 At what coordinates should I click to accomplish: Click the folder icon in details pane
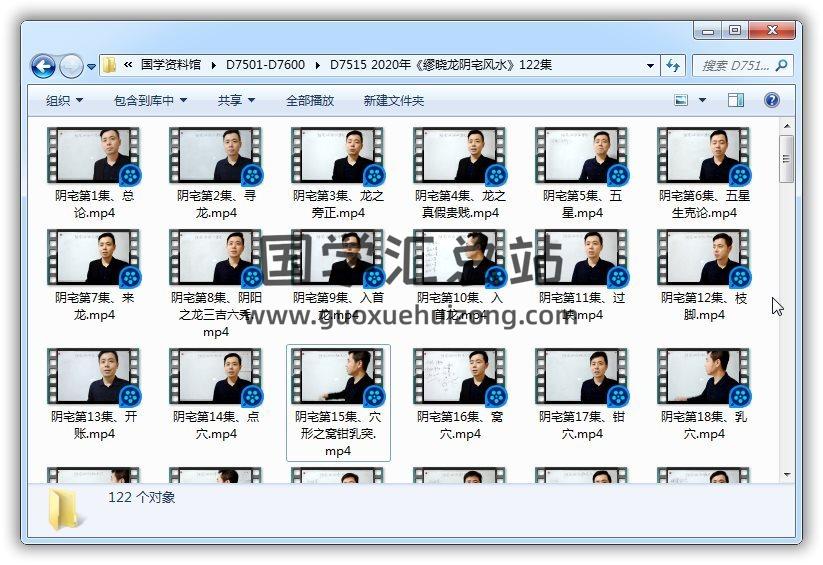[66, 508]
